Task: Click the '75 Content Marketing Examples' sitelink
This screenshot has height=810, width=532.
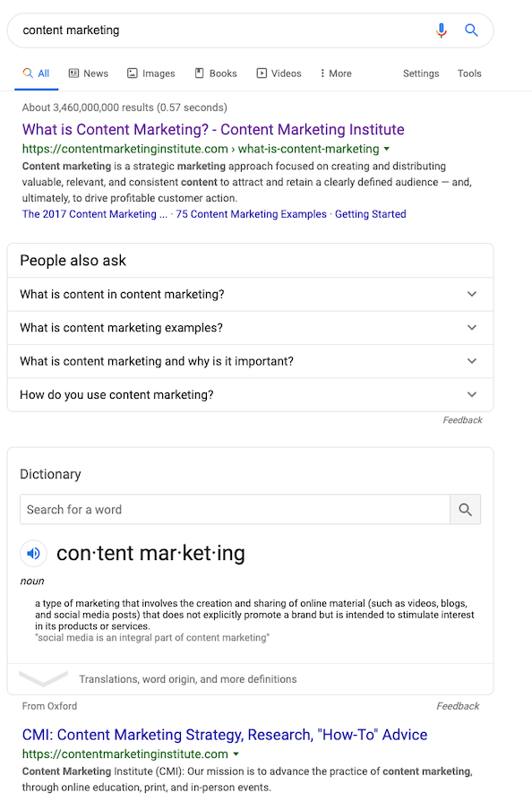Action: (x=249, y=214)
